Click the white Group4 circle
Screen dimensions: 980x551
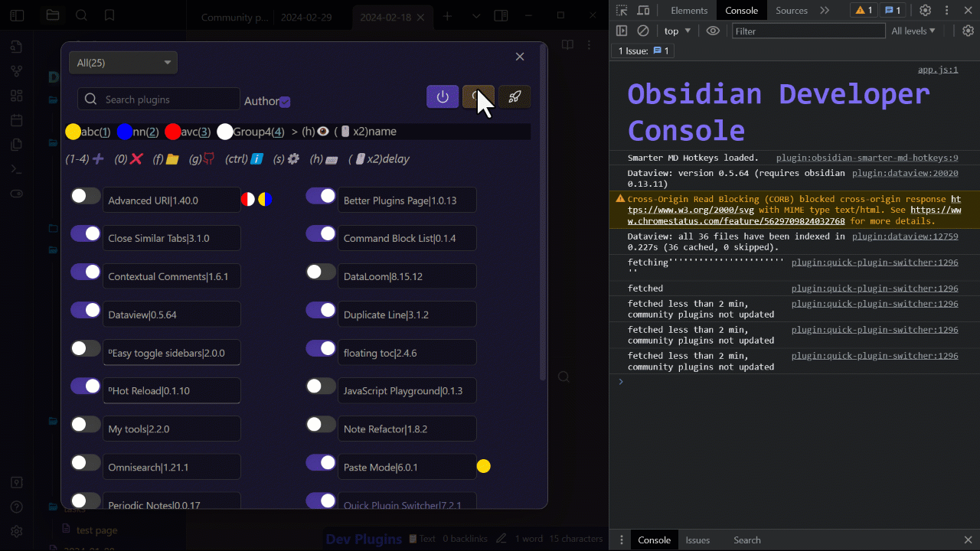pyautogui.click(x=225, y=132)
